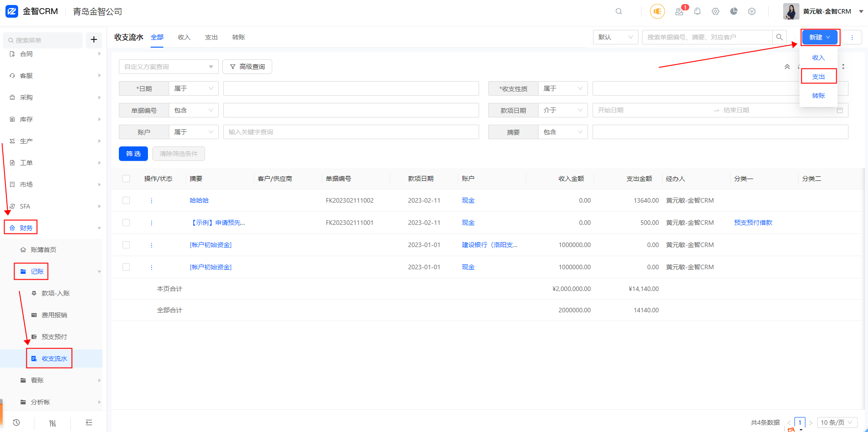This screenshot has height=432, width=868.
Task: Open the pie chart statistics icon
Action: coord(734,11)
